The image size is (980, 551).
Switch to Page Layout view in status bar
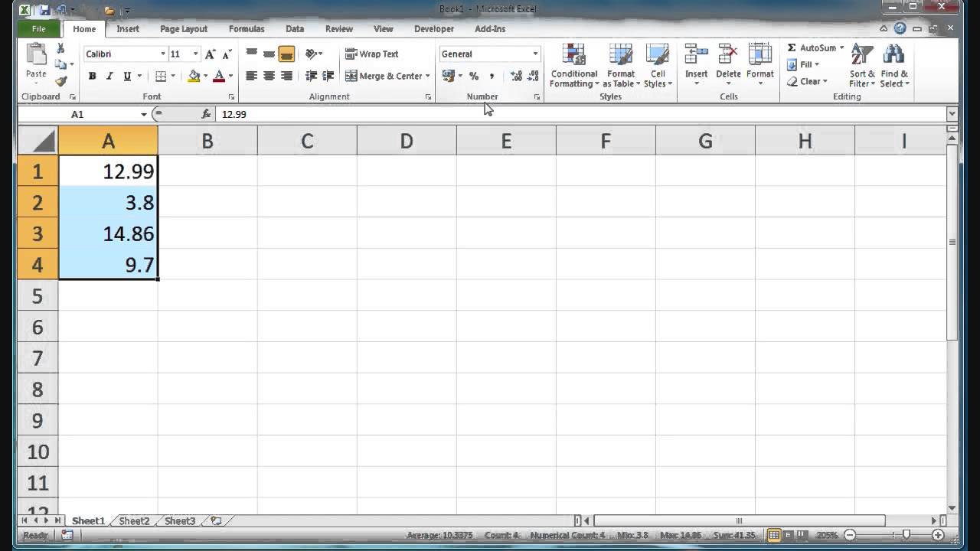788,535
